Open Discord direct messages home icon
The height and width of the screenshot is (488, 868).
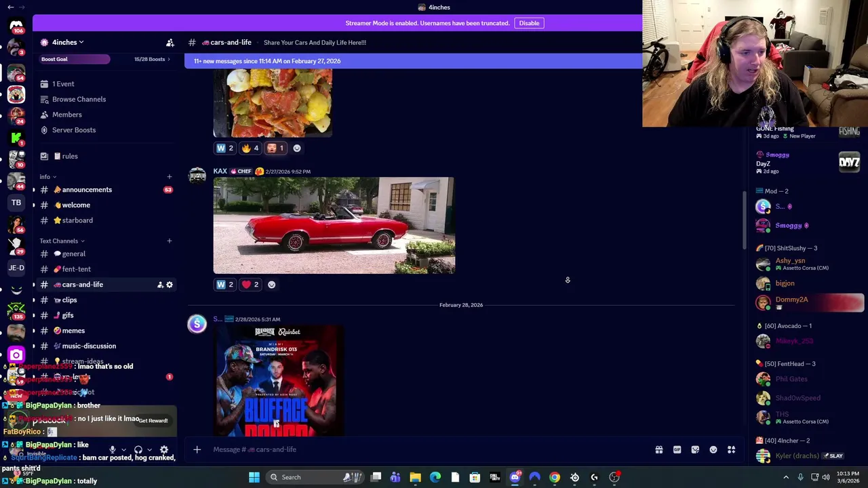pyautogui.click(x=16, y=26)
